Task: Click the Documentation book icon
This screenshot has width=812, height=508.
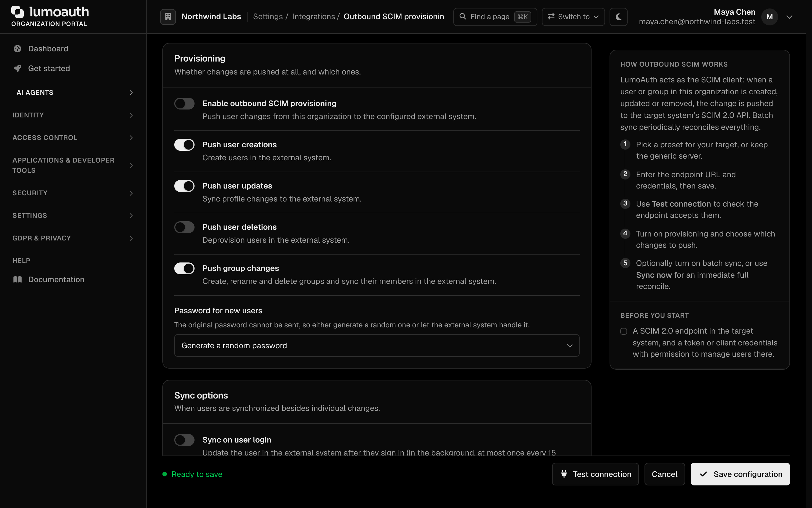Action: pyautogui.click(x=17, y=279)
